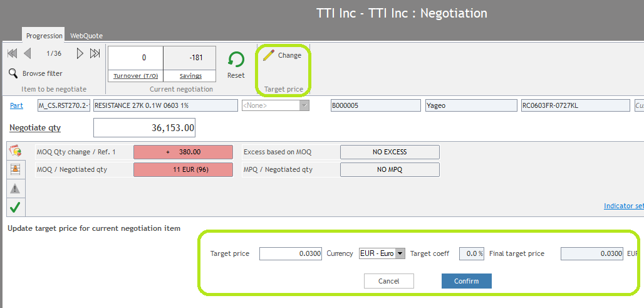Select the Progression tab
The width and height of the screenshot is (644, 308).
(44, 36)
